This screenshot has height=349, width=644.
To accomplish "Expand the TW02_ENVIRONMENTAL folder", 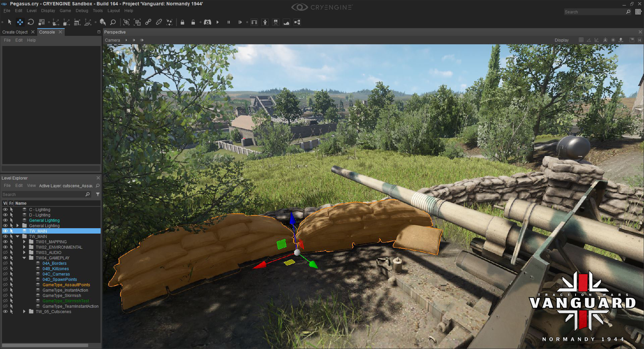I will click(24, 247).
